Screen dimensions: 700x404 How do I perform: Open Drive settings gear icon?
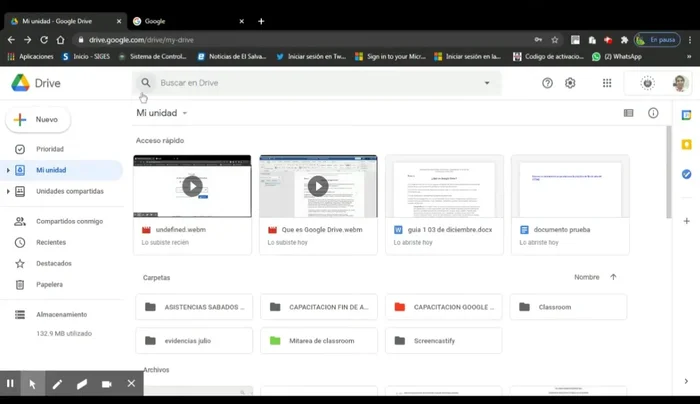coord(570,83)
